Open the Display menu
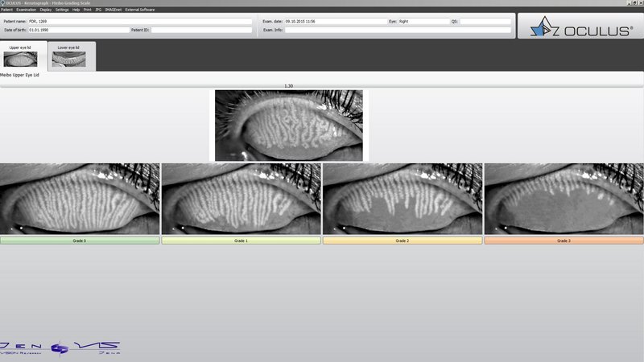Screen dimensions: 644x362 (45, 9)
